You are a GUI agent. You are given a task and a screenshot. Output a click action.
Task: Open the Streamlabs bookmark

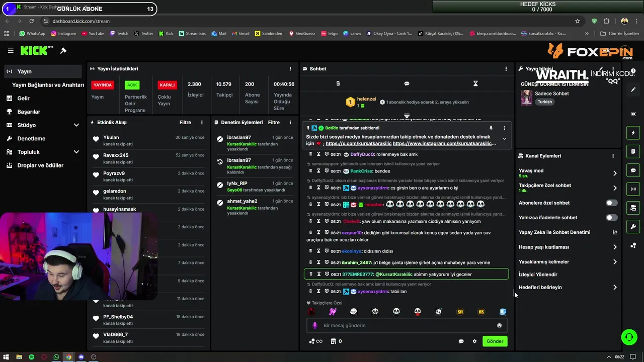click(192, 34)
